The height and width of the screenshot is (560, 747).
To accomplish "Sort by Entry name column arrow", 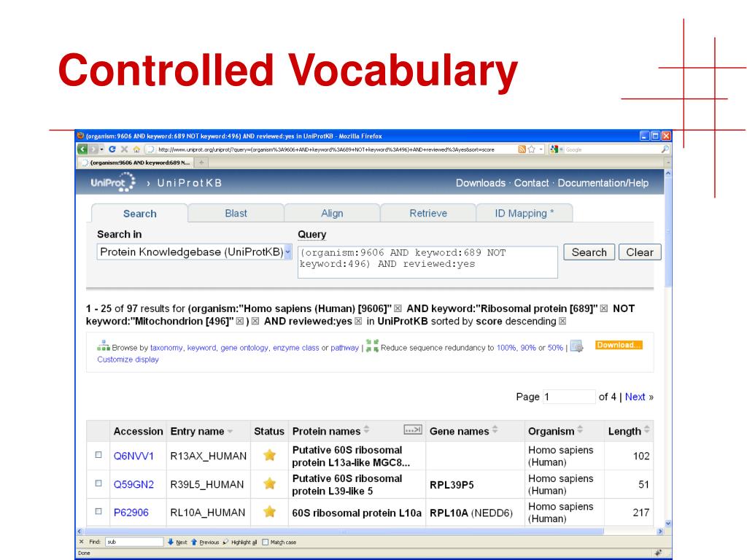I will click(230, 432).
